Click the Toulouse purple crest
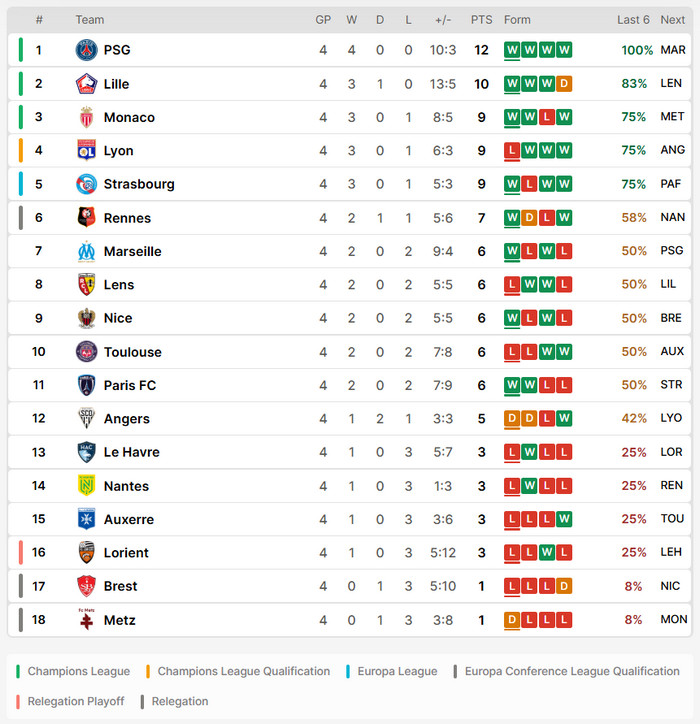700x724 pixels. click(86, 352)
